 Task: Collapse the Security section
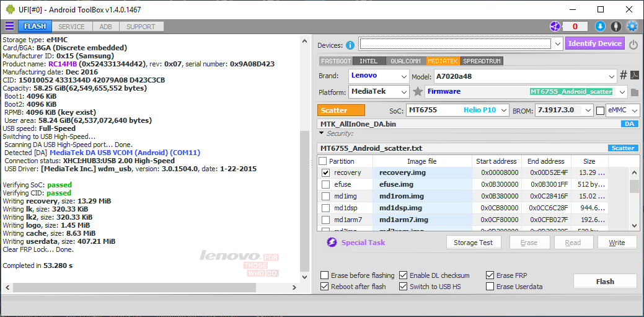[x=322, y=133]
